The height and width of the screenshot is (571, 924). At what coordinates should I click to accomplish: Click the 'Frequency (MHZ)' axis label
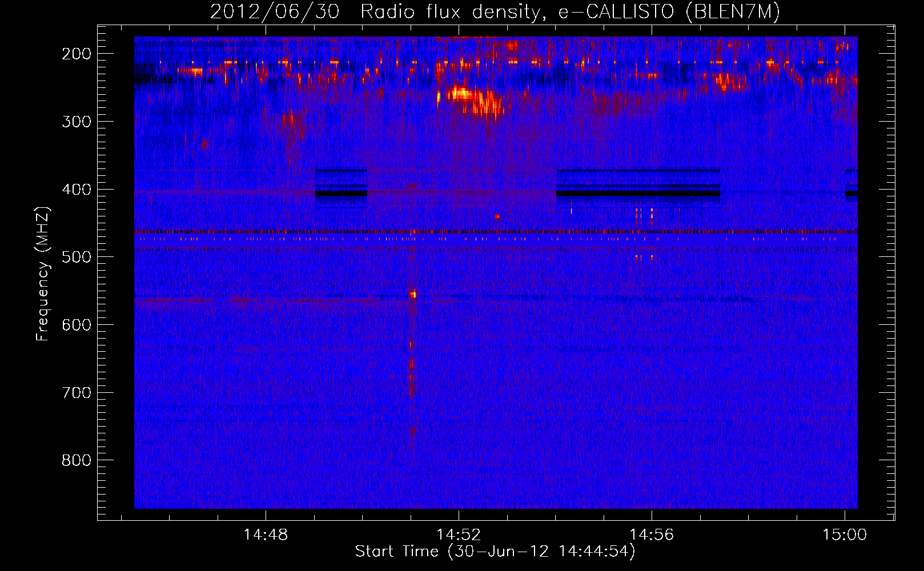coord(43,274)
